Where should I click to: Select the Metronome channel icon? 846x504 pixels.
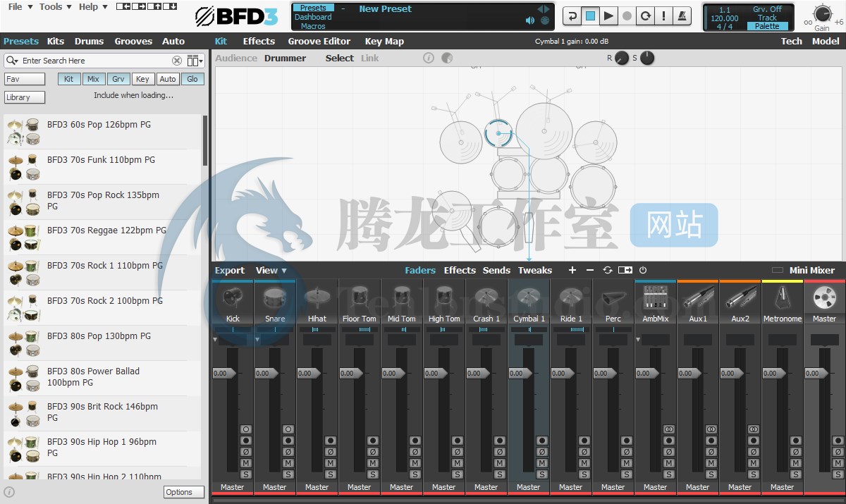tap(783, 298)
